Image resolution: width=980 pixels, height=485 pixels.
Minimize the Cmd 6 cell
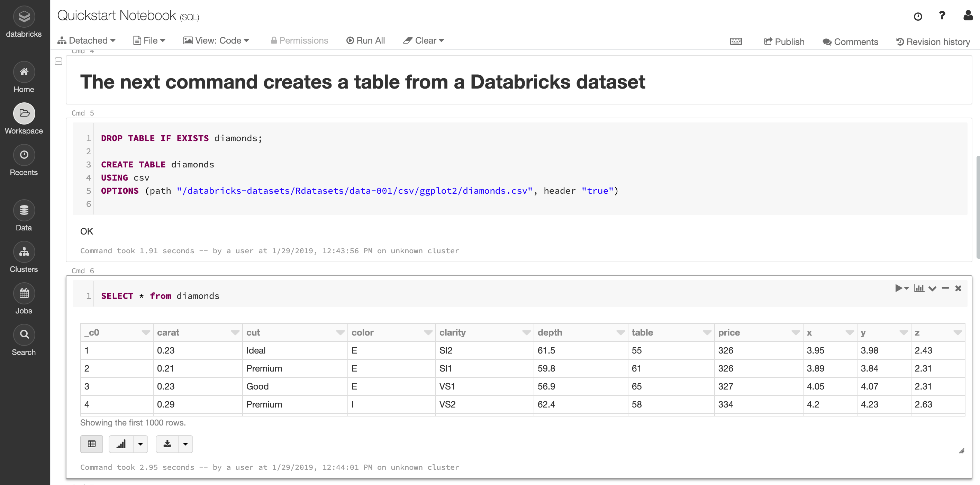pyautogui.click(x=945, y=288)
